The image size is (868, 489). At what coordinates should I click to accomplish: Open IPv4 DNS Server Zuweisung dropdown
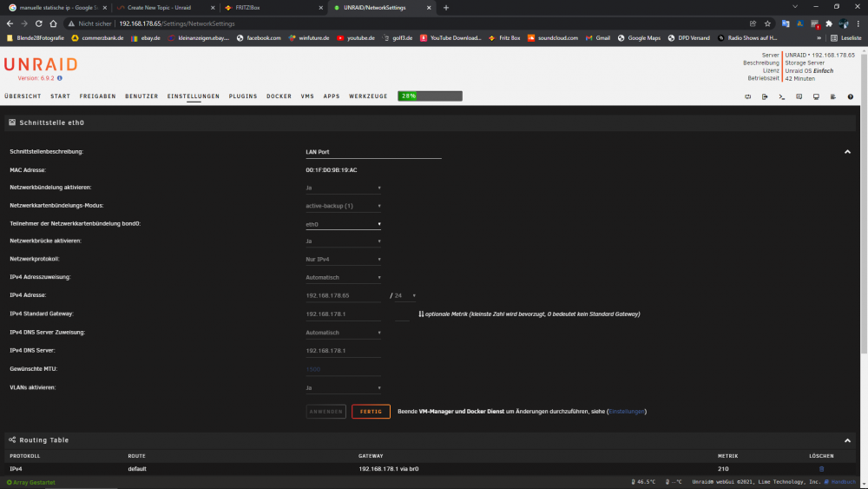click(x=343, y=333)
